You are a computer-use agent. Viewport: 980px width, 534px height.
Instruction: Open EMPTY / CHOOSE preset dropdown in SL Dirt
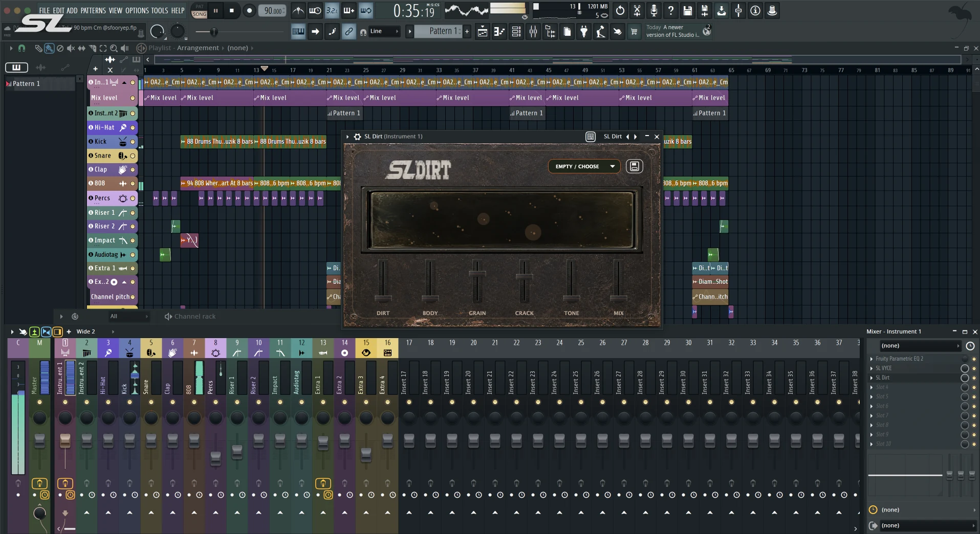click(584, 166)
